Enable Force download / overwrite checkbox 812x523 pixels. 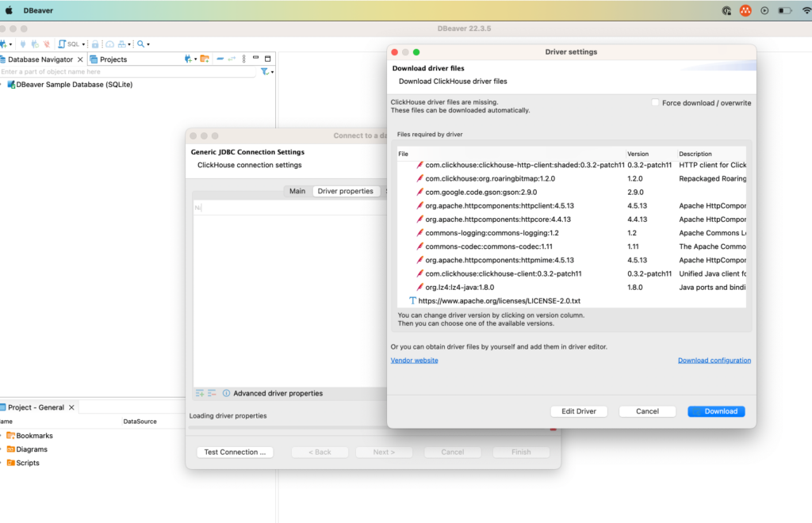(x=655, y=103)
